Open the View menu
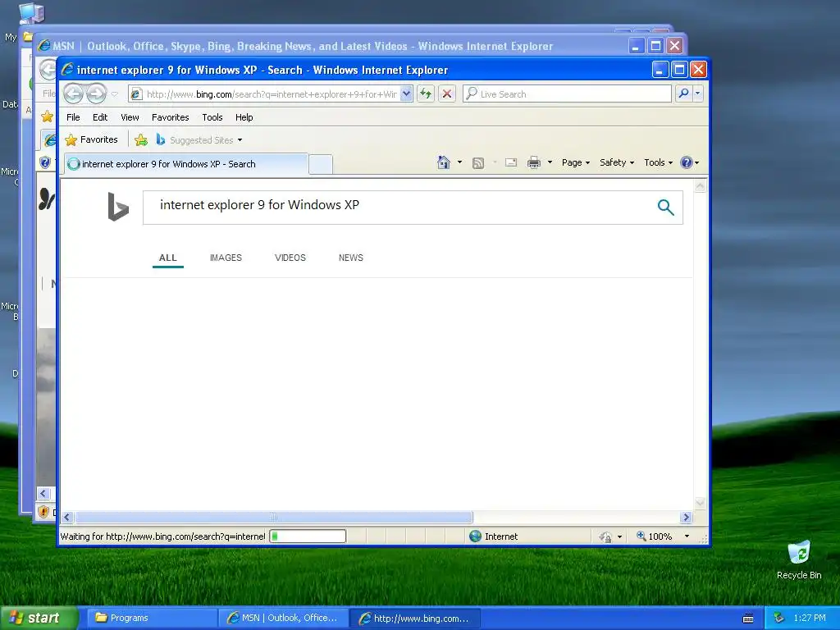Viewport: 840px width, 630px height. 130,117
